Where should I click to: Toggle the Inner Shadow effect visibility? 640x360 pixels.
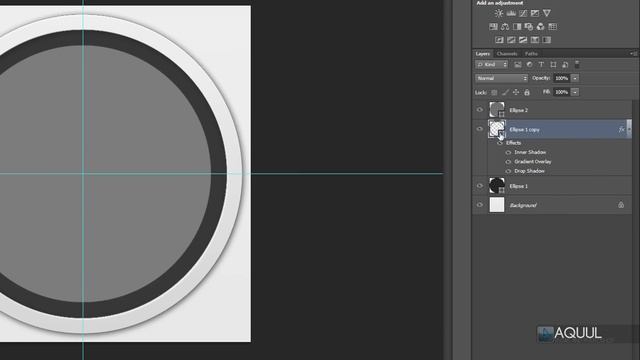tap(508, 152)
